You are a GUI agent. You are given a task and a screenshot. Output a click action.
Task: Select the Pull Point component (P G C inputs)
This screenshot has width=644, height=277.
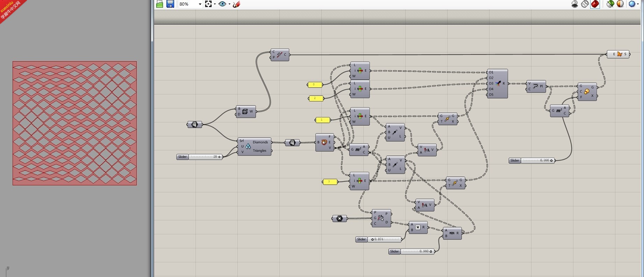point(381,218)
